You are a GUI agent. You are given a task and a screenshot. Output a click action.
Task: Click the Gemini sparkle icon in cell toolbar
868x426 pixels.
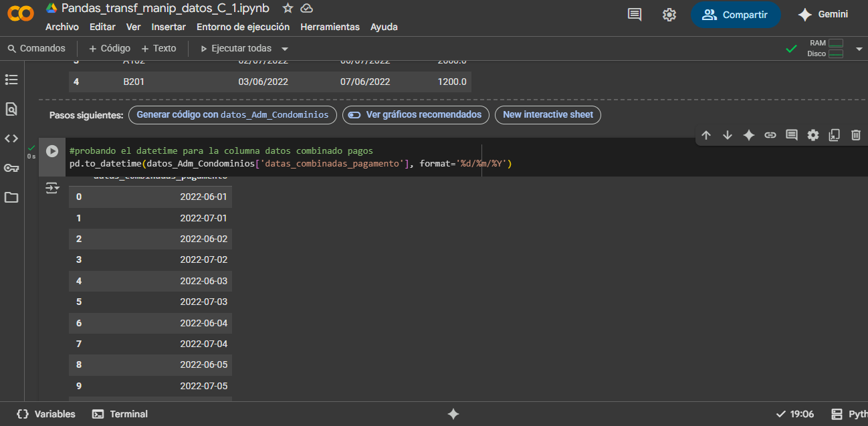pos(749,135)
